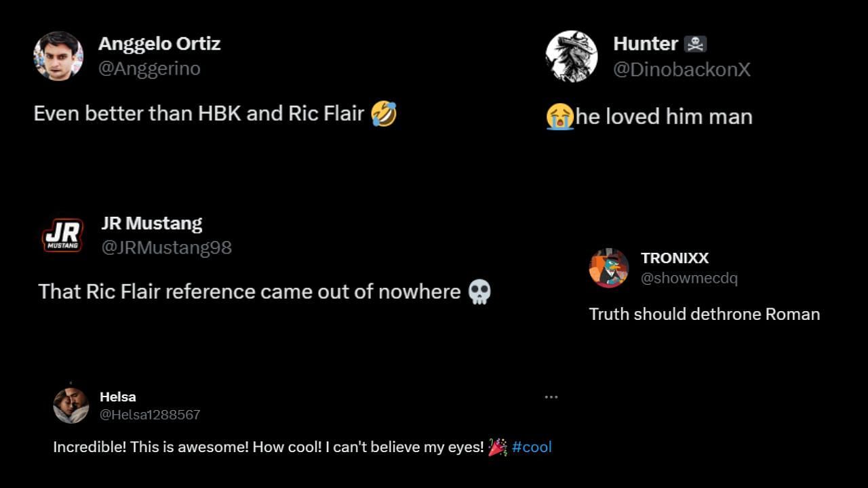Screen dimensions: 868x488
Task: Open the @showmecdq handle
Action: 689,278
